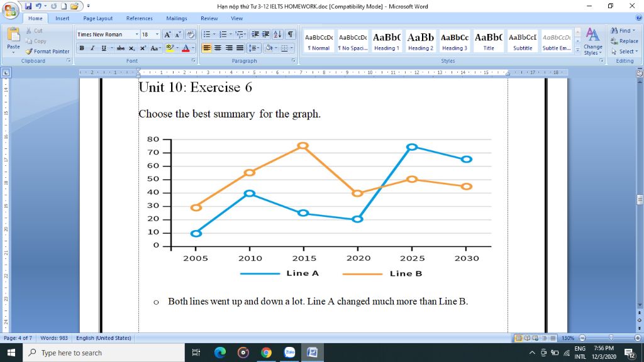Undo the last action

click(x=38, y=6)
